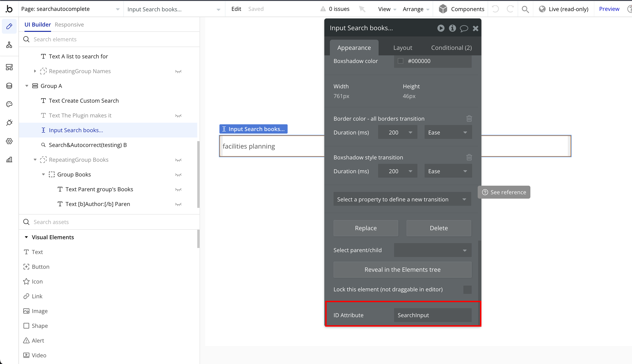632x364 pixels.
Task: Click the Preview link
Action: click(x=609, y=9)
